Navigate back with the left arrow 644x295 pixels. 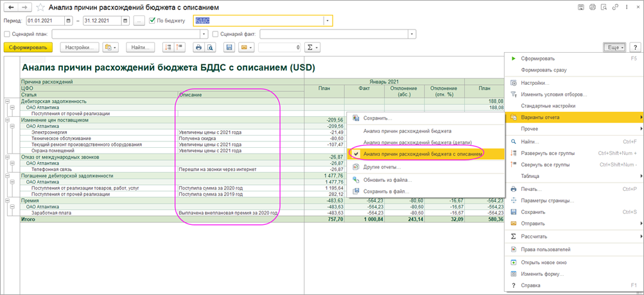11,7
